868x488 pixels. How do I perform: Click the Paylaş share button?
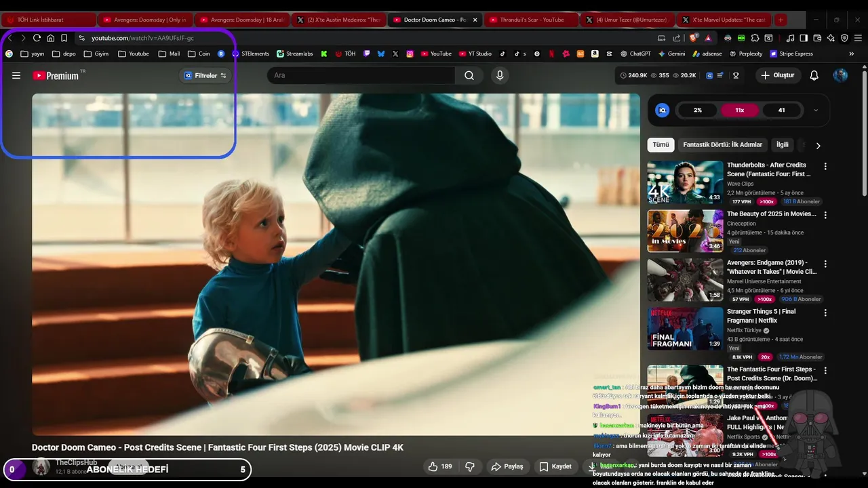tap(507, 466)
